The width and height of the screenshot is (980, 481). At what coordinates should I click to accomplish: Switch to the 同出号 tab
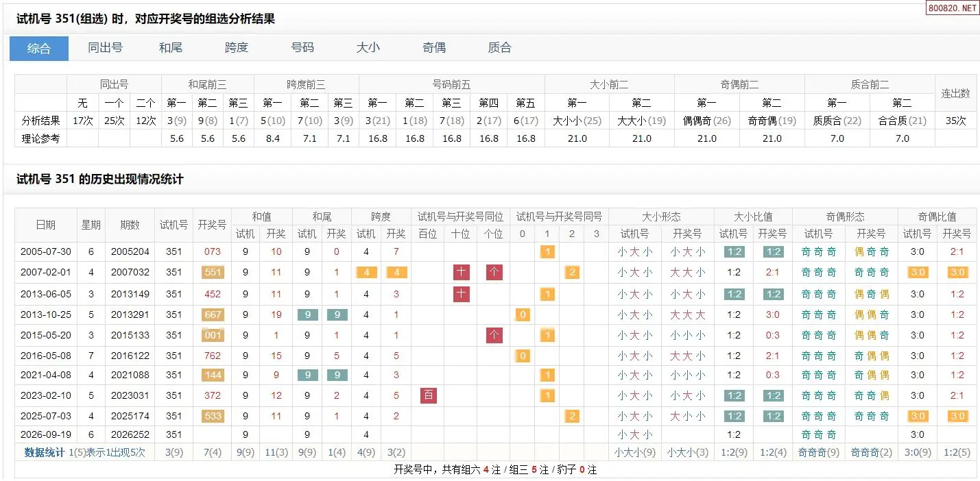[105, 48]
